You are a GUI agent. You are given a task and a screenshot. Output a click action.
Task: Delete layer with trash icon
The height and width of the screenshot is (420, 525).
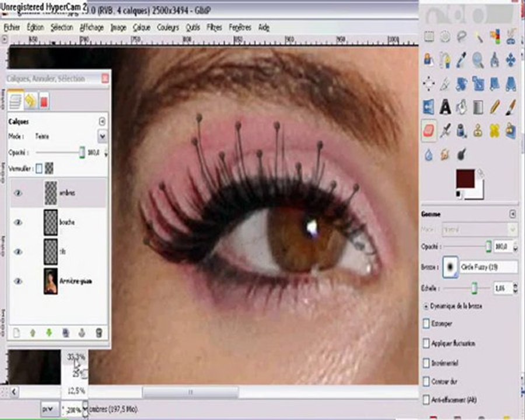pyautogui.click(x=99, y=332)
